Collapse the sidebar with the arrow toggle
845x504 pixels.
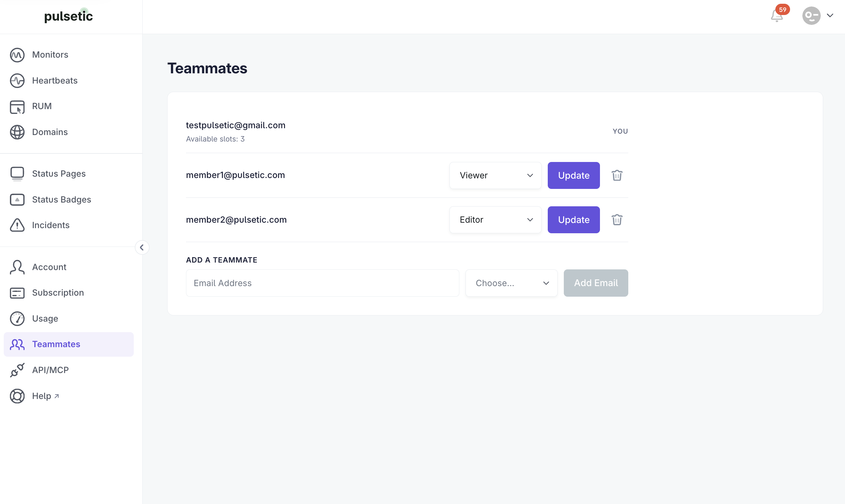142,247
